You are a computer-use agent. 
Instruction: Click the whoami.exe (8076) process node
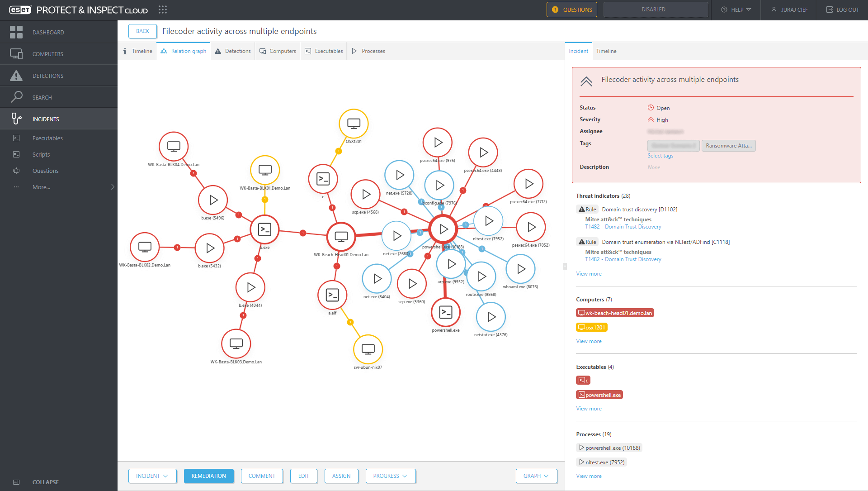pos(521,269)
